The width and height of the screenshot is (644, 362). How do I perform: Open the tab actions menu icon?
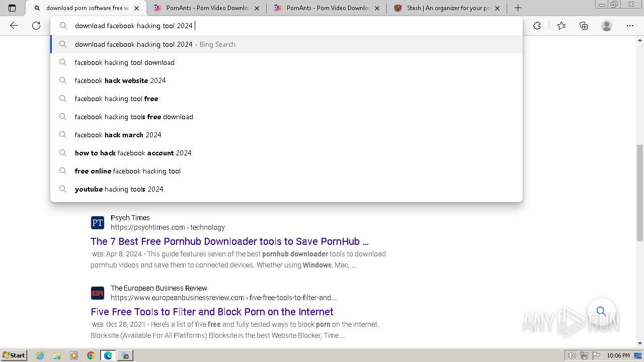[12, 8]
